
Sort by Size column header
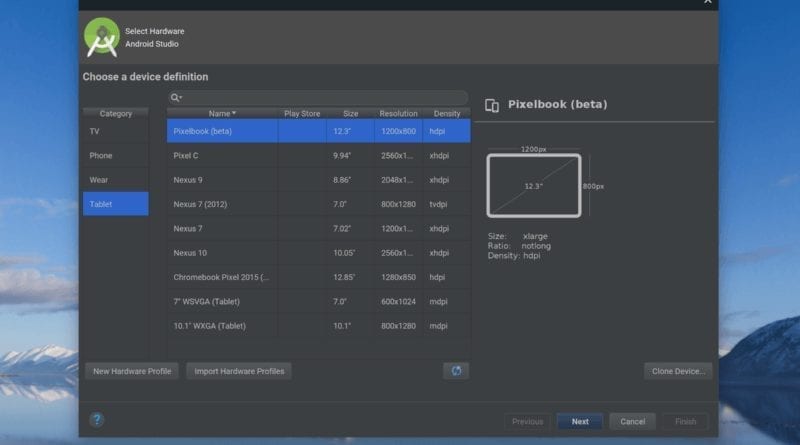pyautogui.click(x=351, y=113)
